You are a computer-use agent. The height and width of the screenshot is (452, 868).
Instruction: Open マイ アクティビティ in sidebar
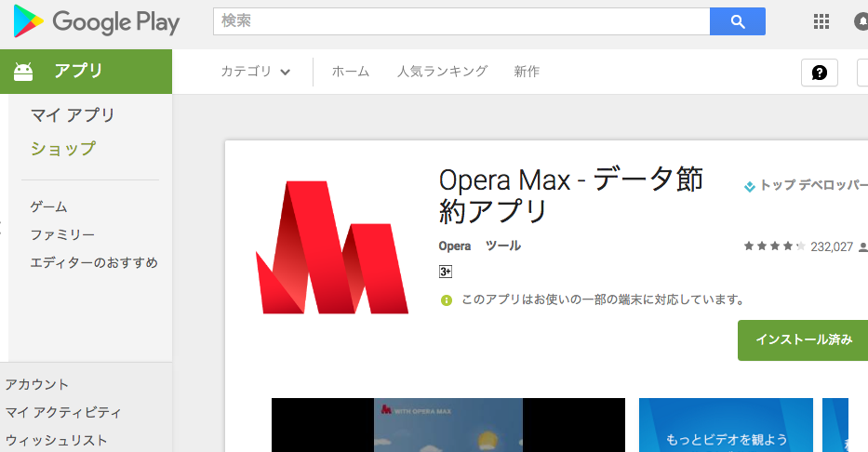[x=63, y=412]
